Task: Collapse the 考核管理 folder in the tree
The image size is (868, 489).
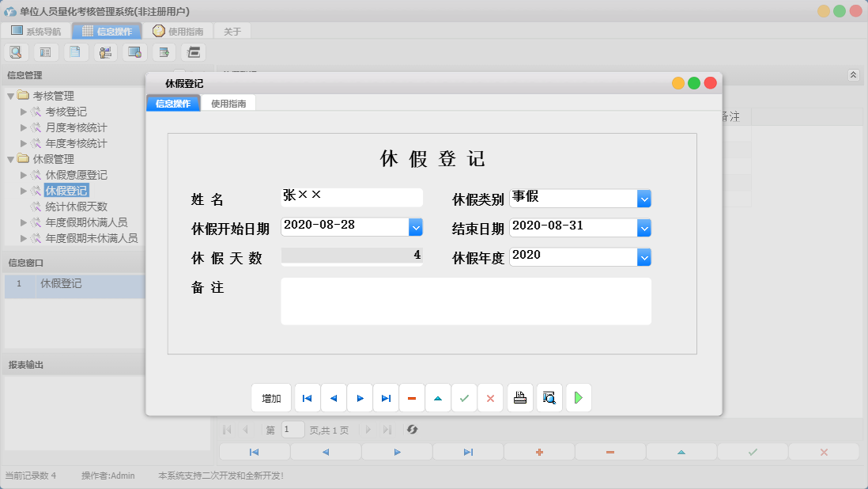Action: (10, 95)
